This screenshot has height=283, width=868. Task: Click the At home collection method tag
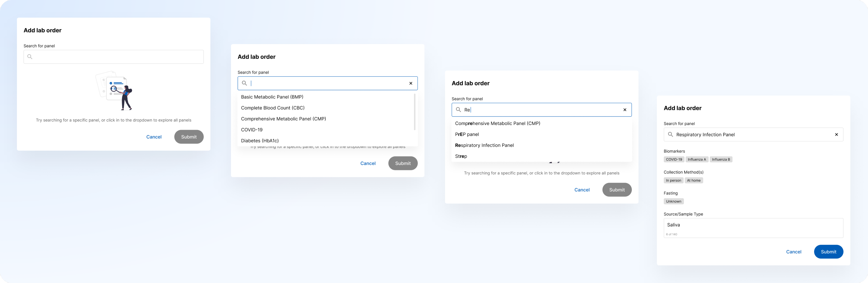[693, 180]
